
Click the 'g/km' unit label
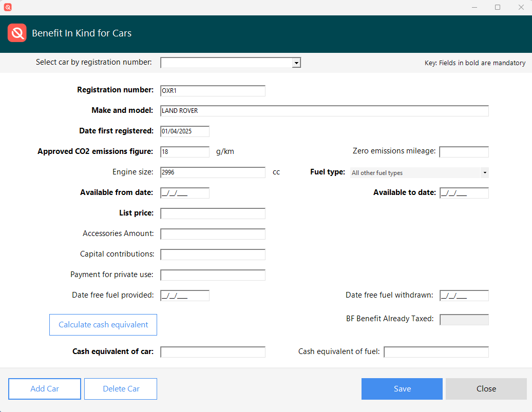coord(225,151)
